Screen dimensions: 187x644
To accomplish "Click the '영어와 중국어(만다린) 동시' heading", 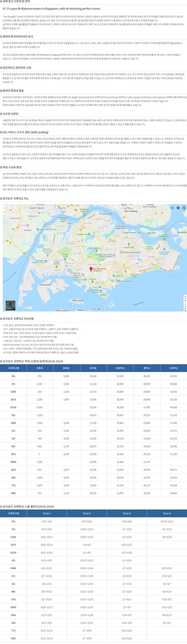I will click(18, 37).
